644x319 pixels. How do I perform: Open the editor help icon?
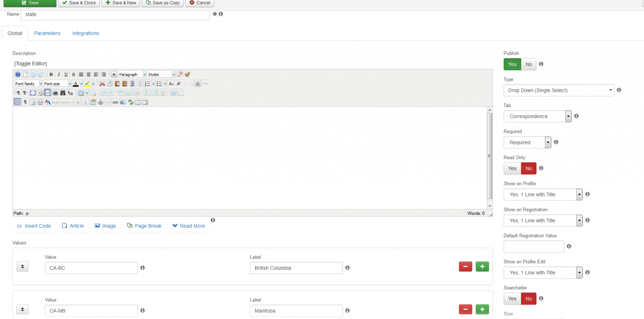18,75
